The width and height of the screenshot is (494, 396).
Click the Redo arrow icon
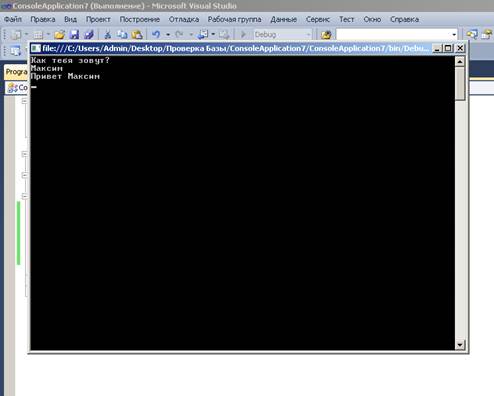179,34
